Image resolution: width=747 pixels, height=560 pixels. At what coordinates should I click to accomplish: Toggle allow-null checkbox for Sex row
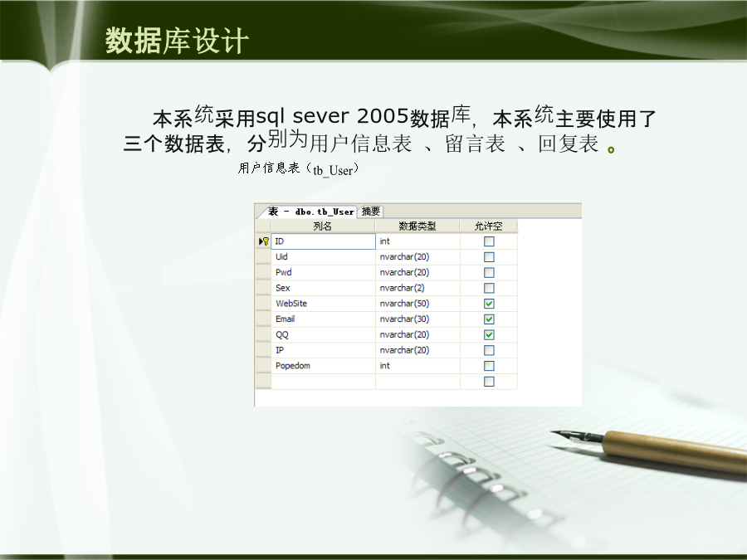pyautogui.click(x=489, y=288)
